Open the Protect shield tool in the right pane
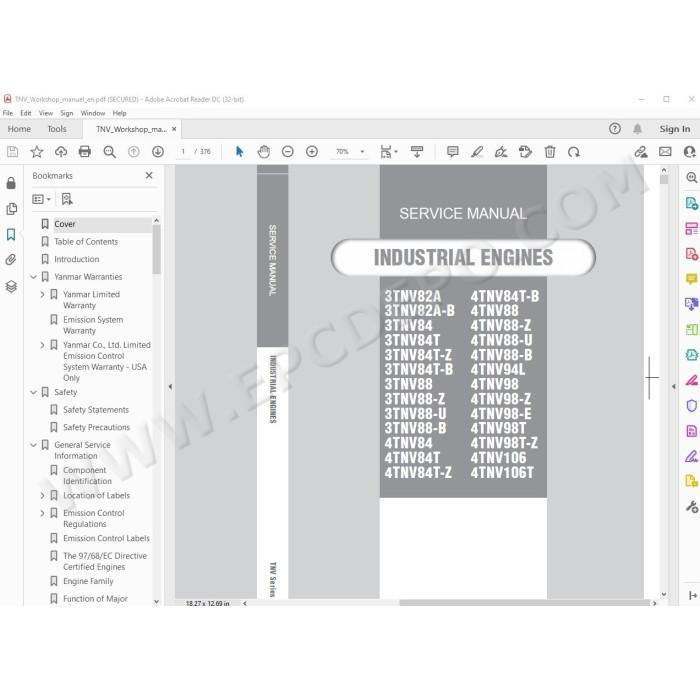Viewport: 700px width, 700px height. pyautogui.click(x=692, y=406)
